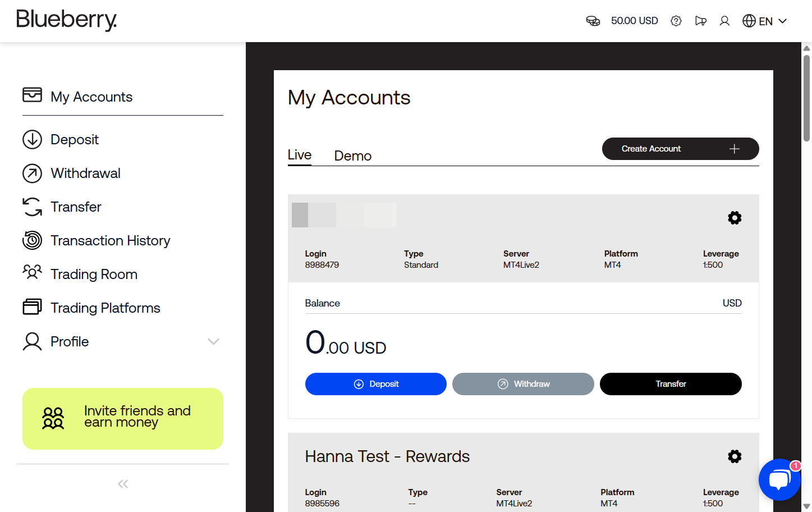
Task: Open settings gear for Hanna Test - Rewards
Action: (x=735, y=456)
